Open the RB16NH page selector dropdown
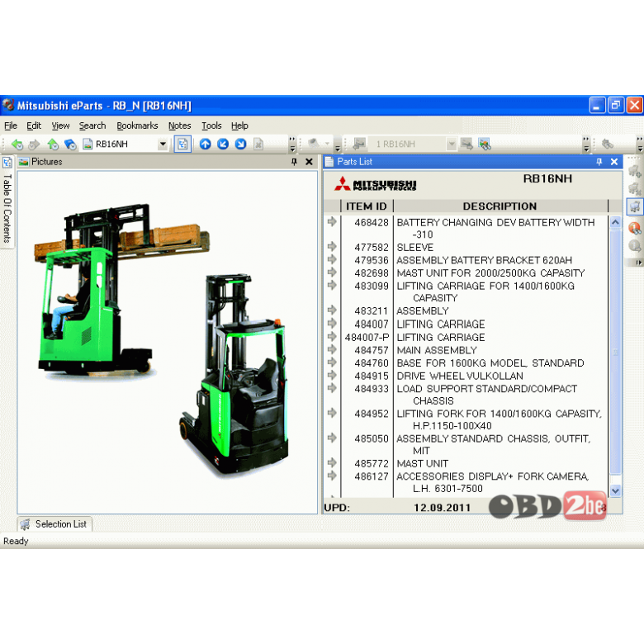This screenshot has width=644, height=644. coord(163,144)
